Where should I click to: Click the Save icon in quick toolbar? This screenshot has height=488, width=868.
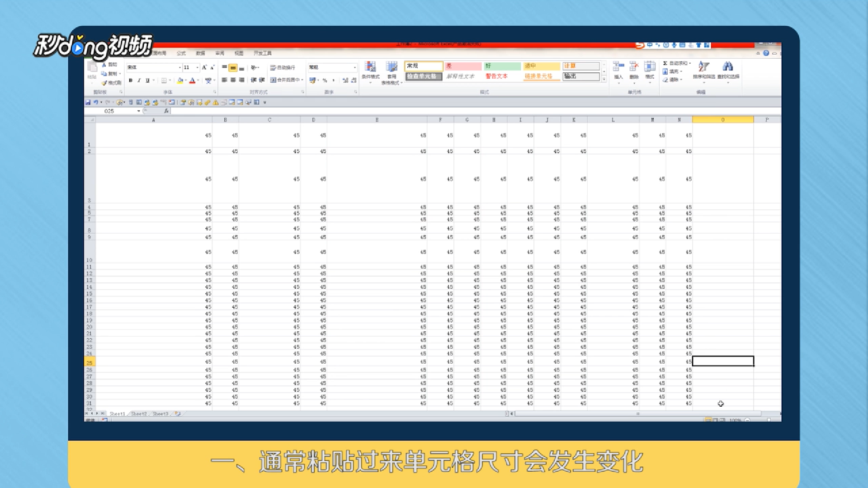(x=88, y=103)
